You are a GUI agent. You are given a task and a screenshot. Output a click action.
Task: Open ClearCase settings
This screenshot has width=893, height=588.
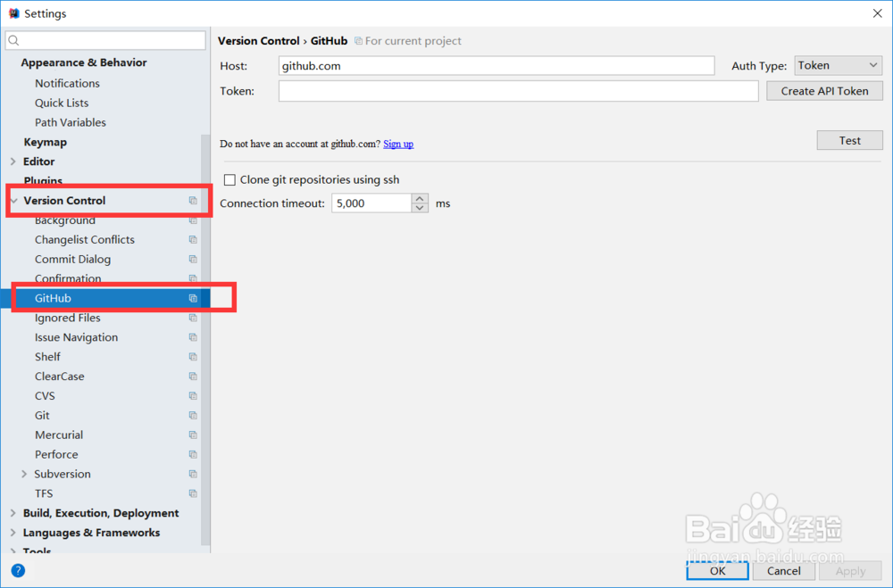point(59,377)
